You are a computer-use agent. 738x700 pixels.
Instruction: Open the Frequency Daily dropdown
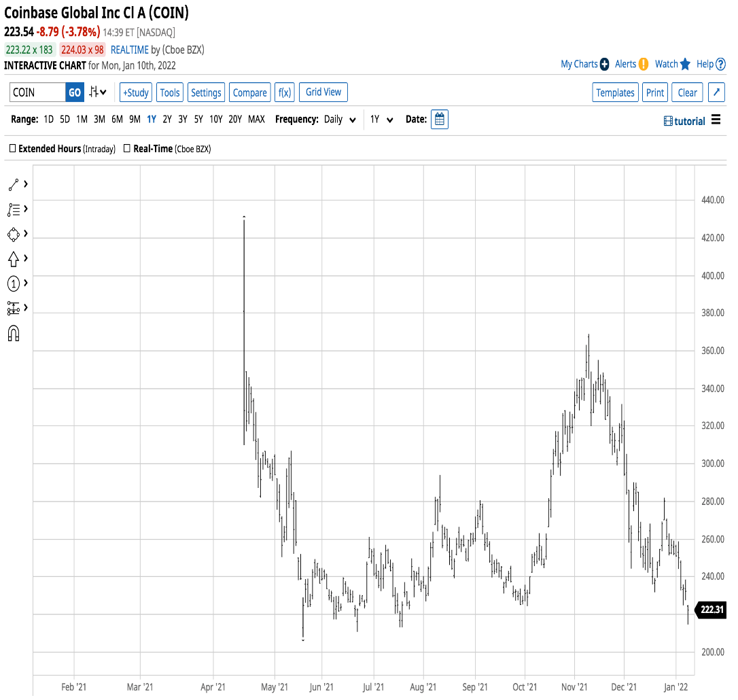click(x=339, y=120)
